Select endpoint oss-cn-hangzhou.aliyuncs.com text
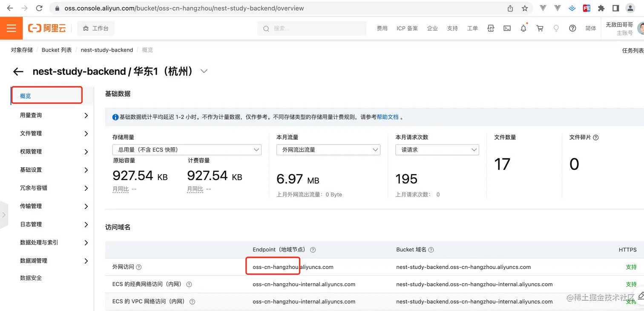 tap(293, 267)
